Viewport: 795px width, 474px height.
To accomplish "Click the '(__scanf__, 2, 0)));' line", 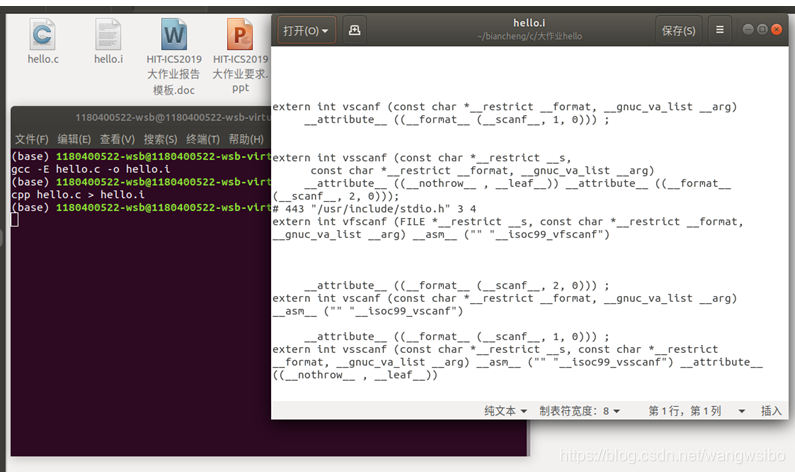I will pos(336,196).
